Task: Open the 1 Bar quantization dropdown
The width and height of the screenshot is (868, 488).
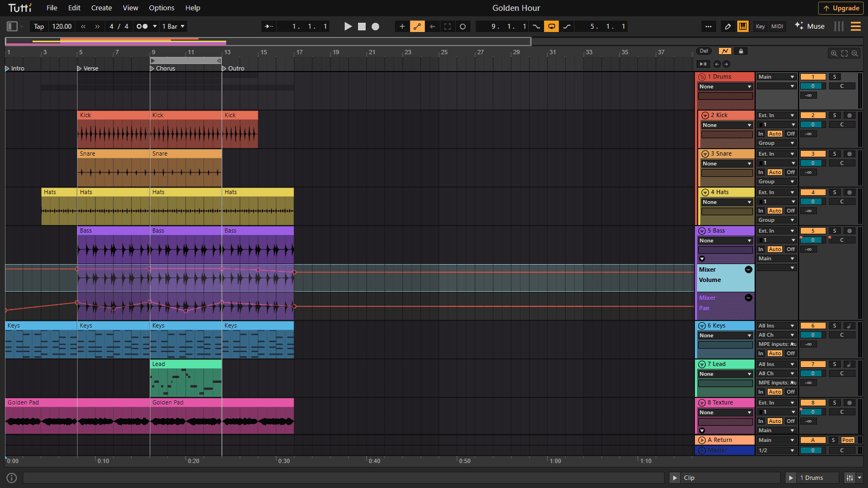Action: point(173,26)
